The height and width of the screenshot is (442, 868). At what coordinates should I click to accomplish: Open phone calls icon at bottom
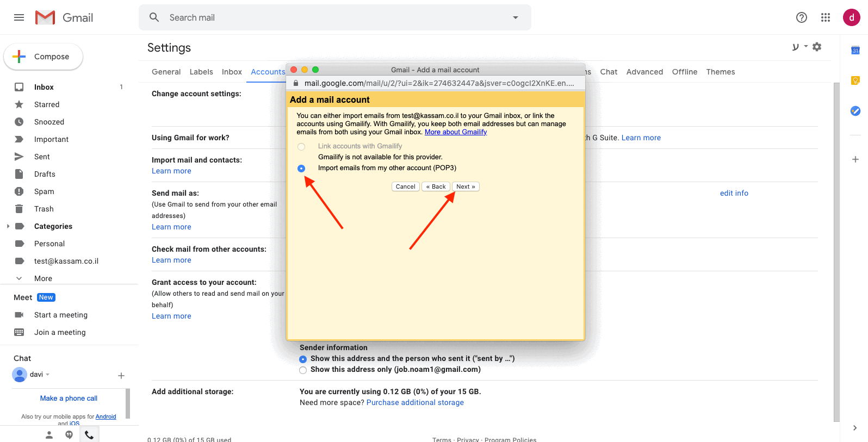(89, 435)
